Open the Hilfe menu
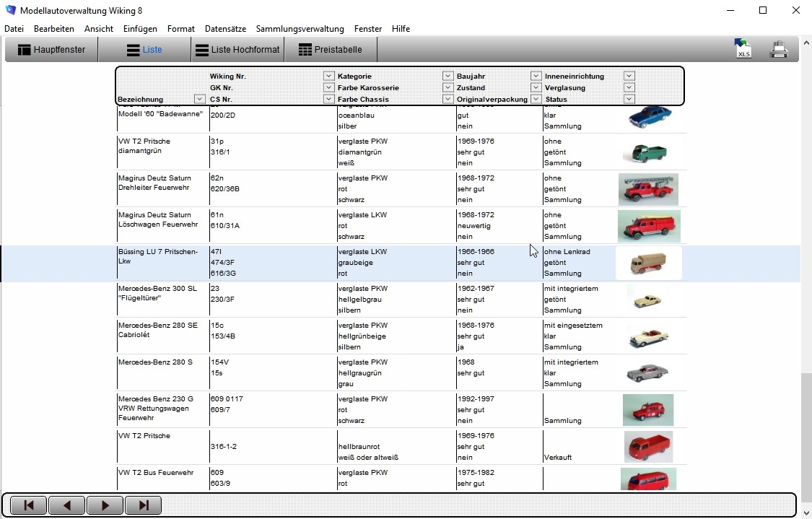Screen dimensions: 812x519 click(x=401, y=29)
